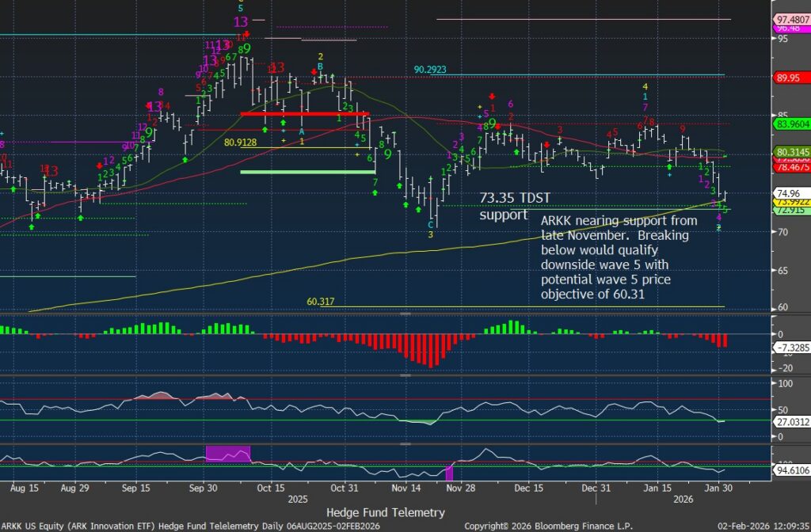
Task: Click the 73.35 TDST support annotation
Action: pos(504,205)
